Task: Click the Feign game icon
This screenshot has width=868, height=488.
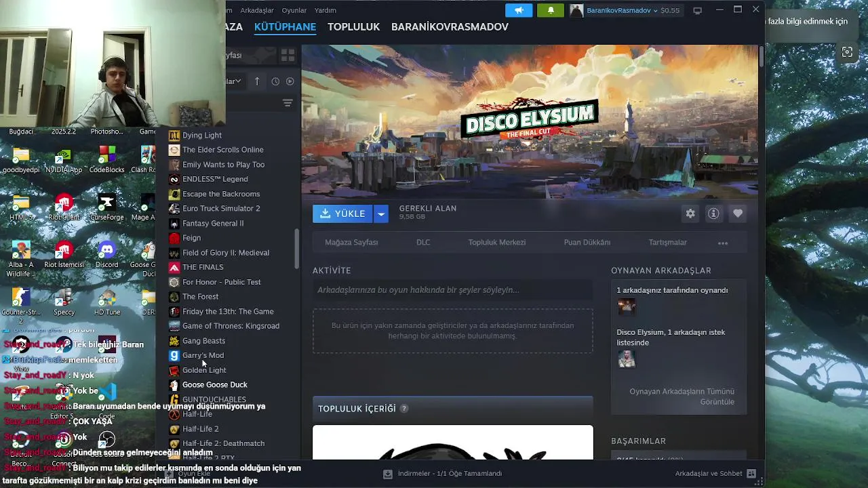Action: (x=174, y=238)
